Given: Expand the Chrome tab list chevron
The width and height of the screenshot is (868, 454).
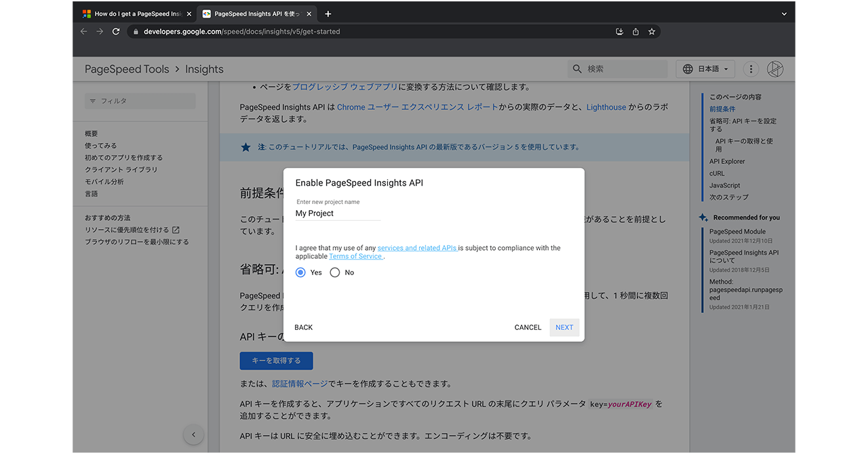Looking at the screenshot, I should point(784,14).
